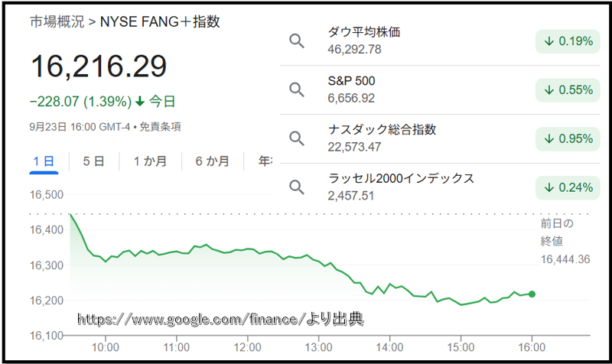Click the 0.55% down-arrow badge
Image resolution: width=612 pixels, height=364 pixels.
click(x=568, y=90)
